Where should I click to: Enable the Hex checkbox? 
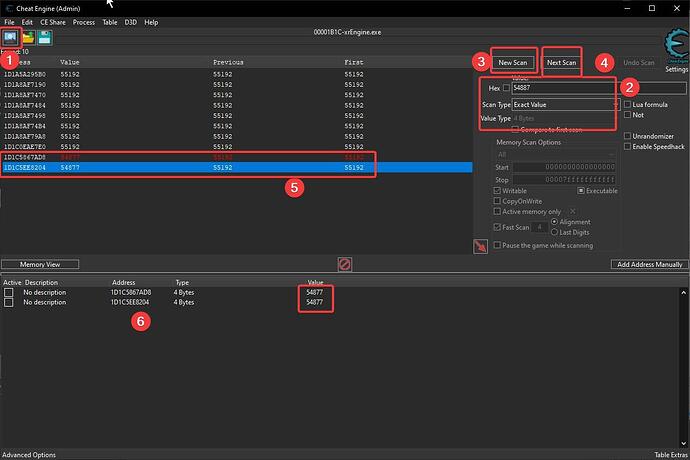(506, 88)
